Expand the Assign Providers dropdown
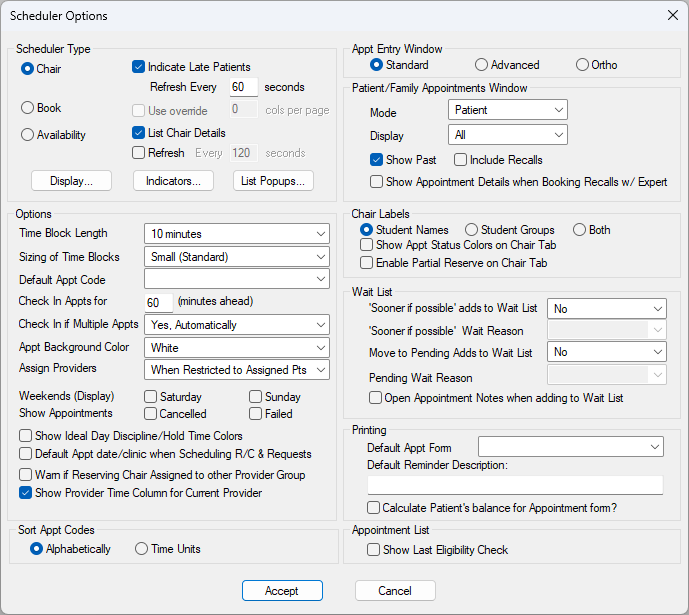Image resolution: width=689 pixels, height=615 pixels. [237, 370]
